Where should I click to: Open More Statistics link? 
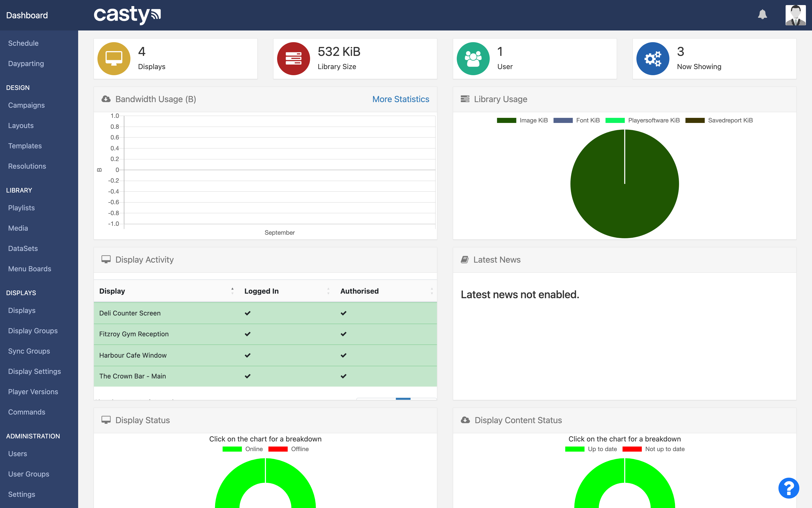click(x=401, y=99)
